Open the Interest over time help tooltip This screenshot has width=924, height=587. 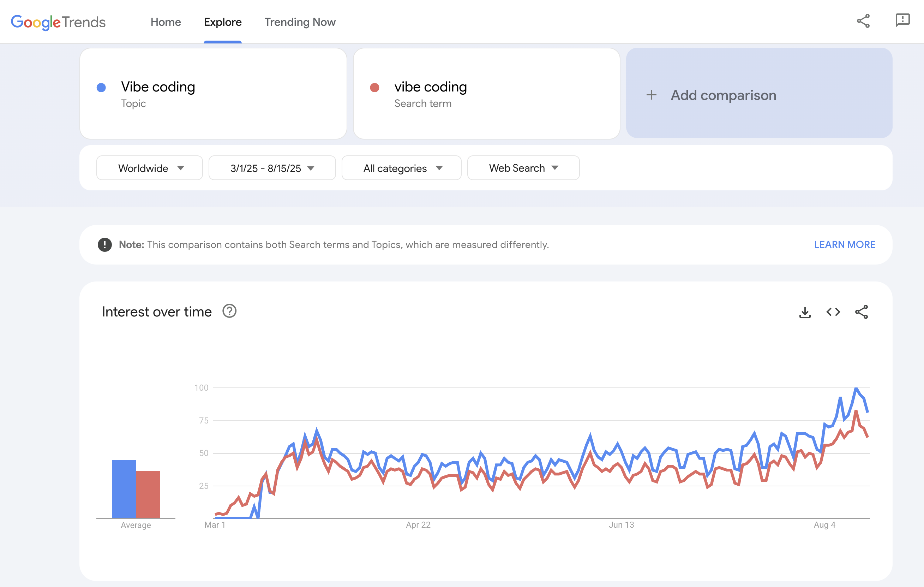(230, 312)
